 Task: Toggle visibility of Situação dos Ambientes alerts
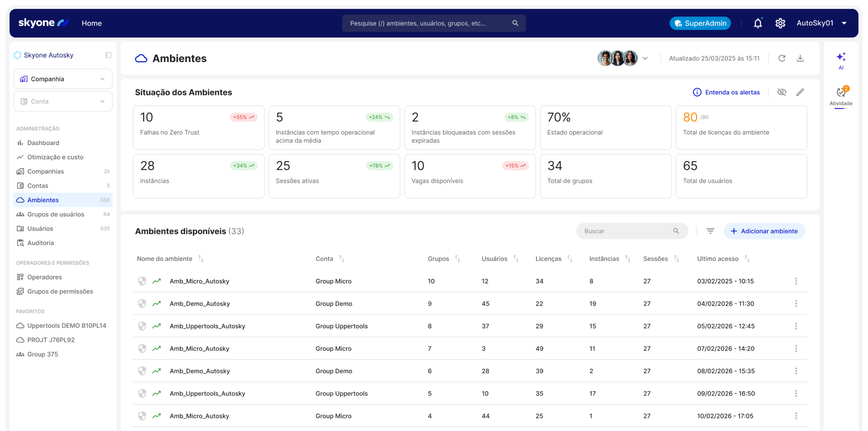(x=782, y=92)
